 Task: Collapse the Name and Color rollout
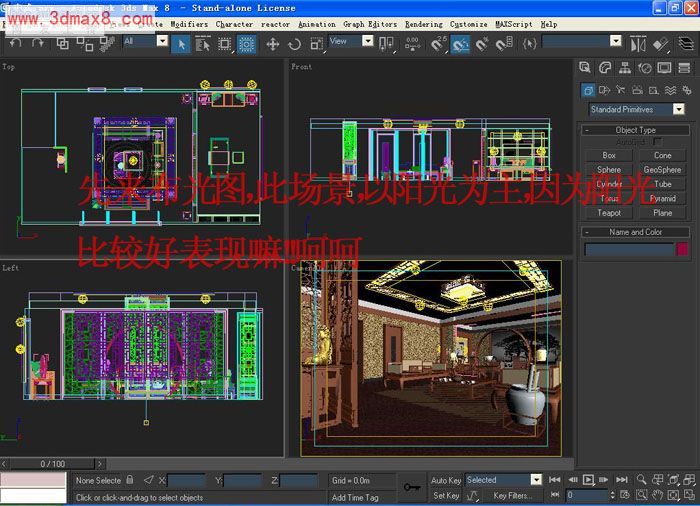(x=635, y=232)
